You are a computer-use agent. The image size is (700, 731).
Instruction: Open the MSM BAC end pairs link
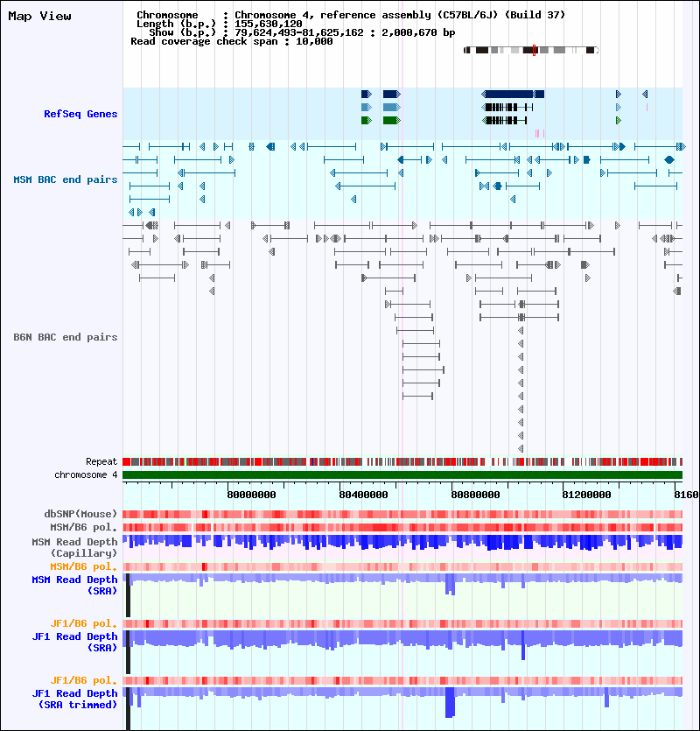tap(66, 179)
